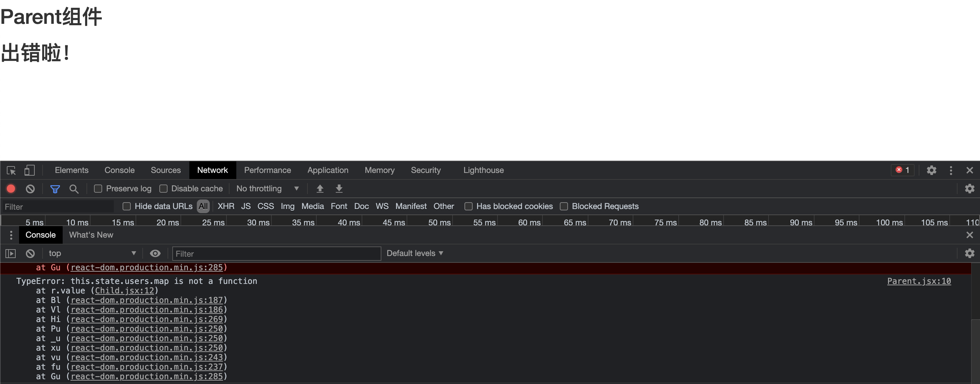Image resolution: width=980 pixels, height=384 pixels.
Task: Click the live expression eye icon
Action: [155, 253]
